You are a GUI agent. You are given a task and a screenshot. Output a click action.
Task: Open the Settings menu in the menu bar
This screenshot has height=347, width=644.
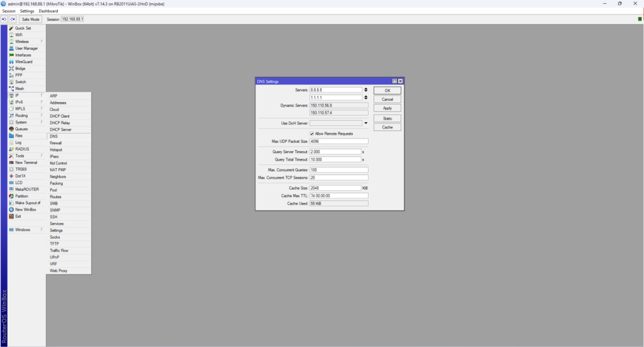[27, 11]
